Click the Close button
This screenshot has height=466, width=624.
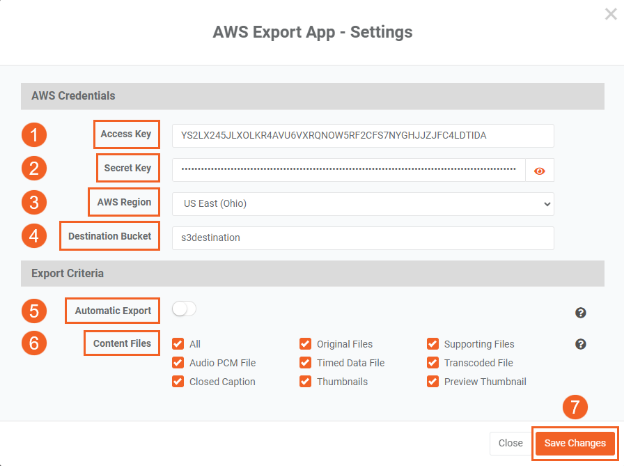coord(510,443)
